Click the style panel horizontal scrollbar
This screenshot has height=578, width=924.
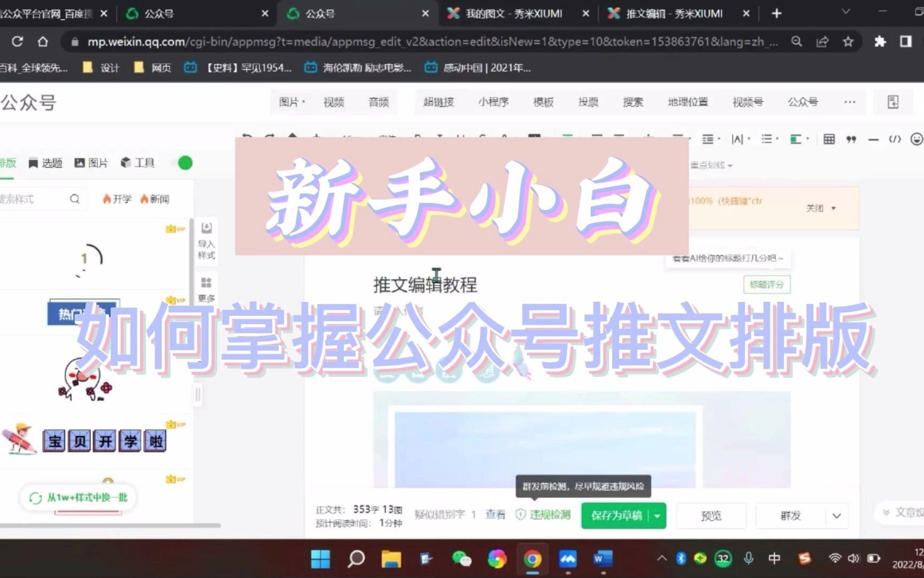click(110, 526)
